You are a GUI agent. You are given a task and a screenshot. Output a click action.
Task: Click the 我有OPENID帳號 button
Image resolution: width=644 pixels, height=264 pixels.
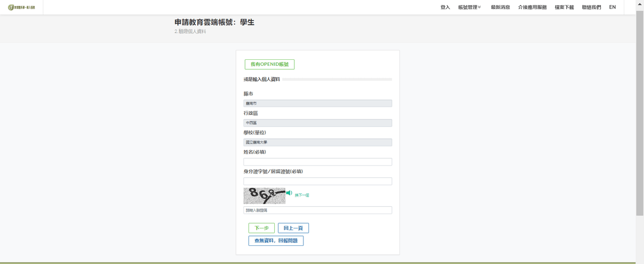click(x=270, y=64)
